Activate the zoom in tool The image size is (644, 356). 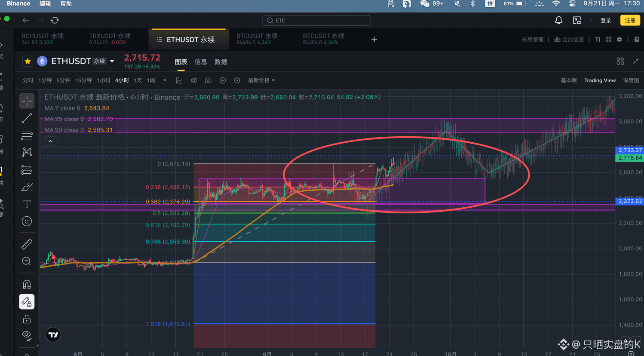click(x=27, y=261)
